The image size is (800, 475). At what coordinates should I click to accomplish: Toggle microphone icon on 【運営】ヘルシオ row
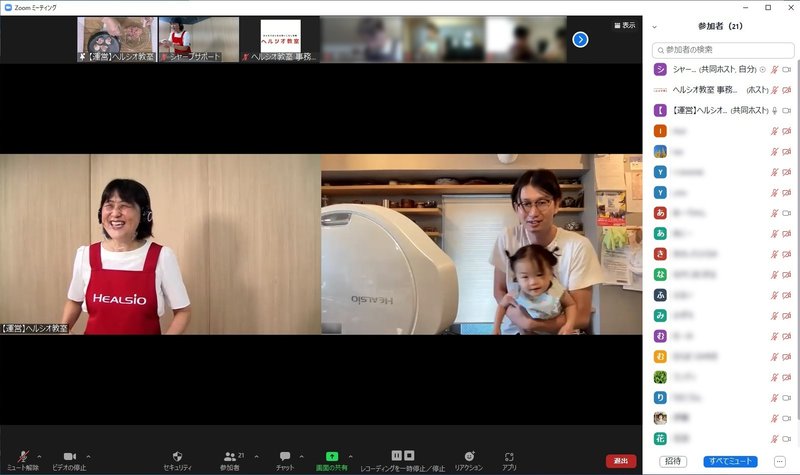774,110
